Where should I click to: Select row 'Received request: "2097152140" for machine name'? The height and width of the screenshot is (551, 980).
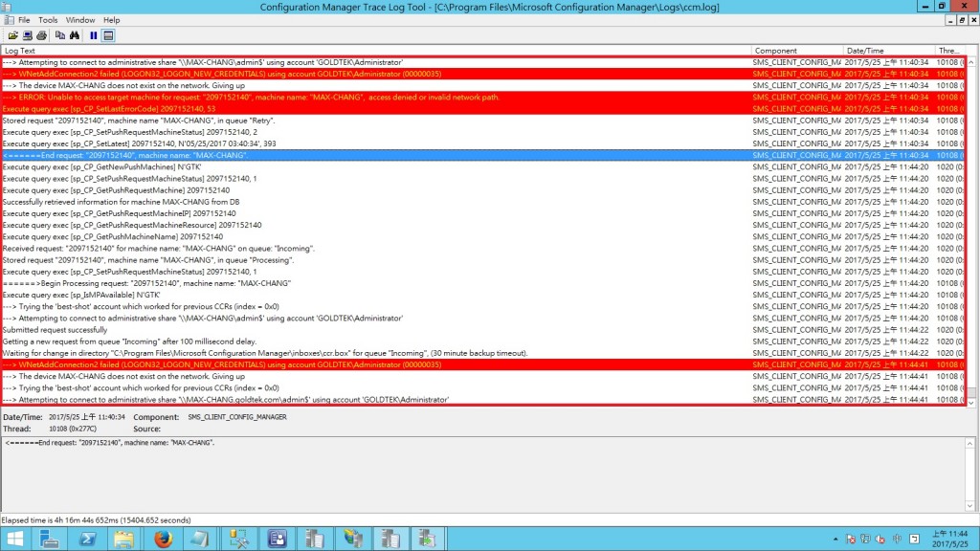pos(483,248)
